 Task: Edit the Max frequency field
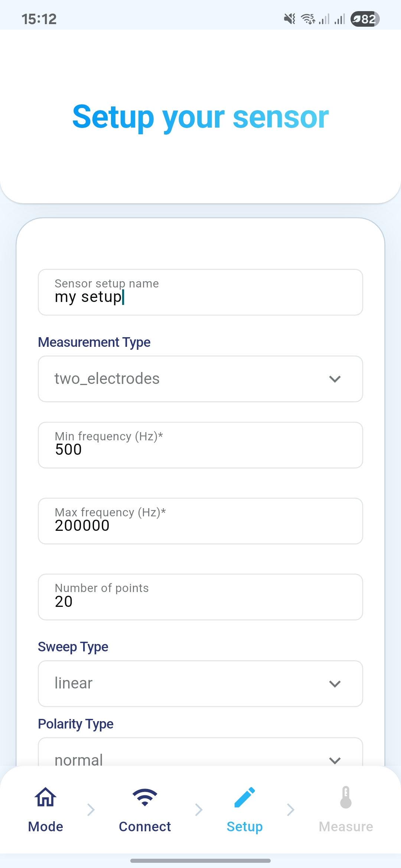(x=200, y=521)
